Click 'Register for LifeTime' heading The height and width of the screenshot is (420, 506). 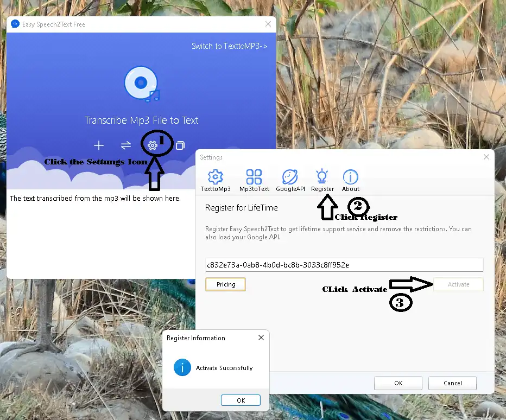[242, 207]
